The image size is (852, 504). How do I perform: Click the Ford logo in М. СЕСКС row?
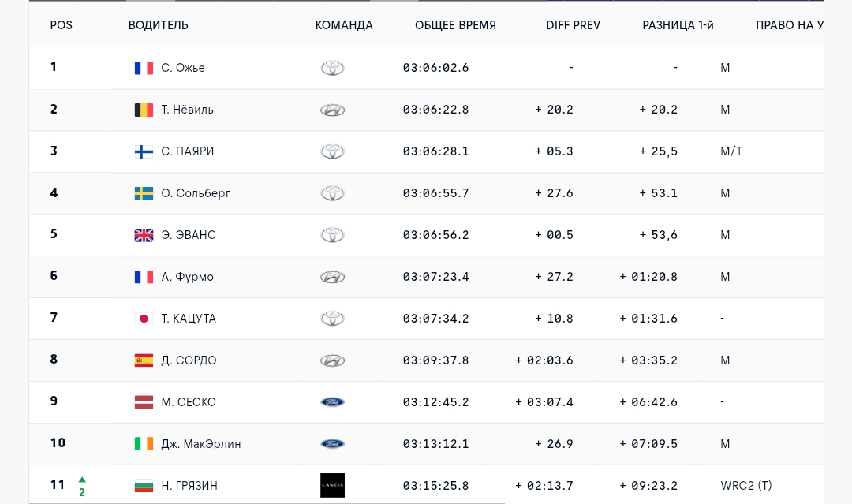pyautogui.click(x=332, y=402)
